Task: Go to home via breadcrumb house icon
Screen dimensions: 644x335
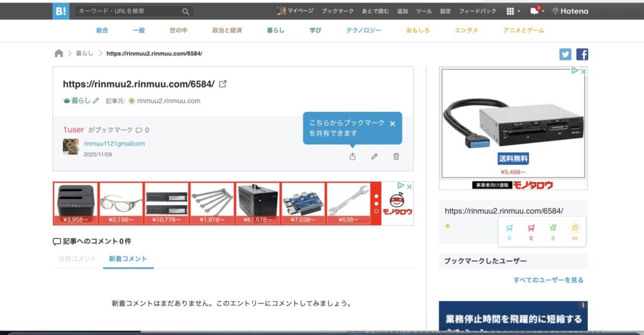Action: [x=59, y=53]
